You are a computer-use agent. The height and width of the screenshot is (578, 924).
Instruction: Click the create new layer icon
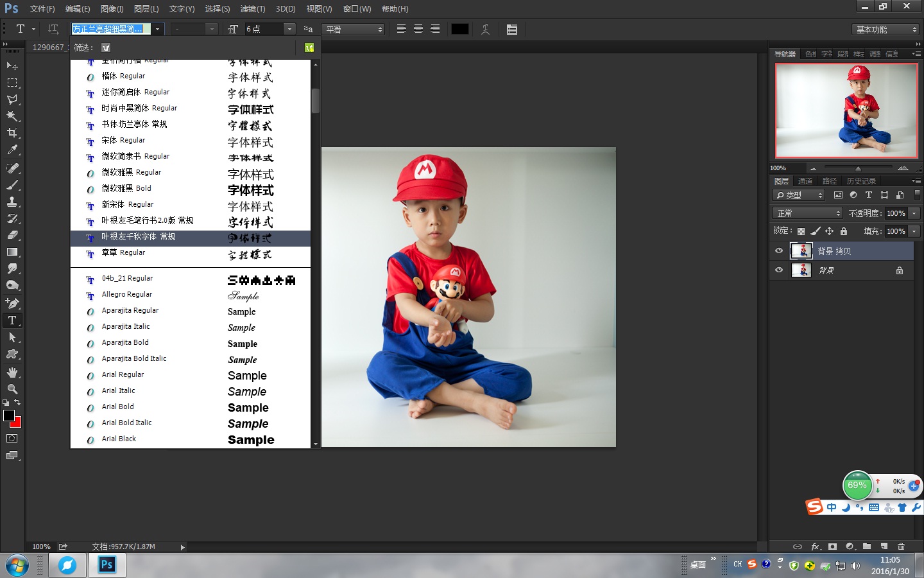click(x=884, y=547)
